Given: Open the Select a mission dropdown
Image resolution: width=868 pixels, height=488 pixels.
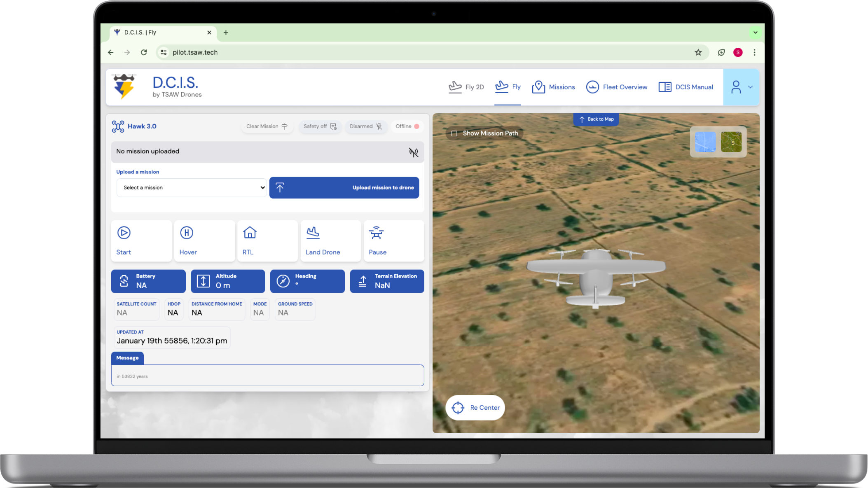Looking at the screenshot, I should point(192,187).
